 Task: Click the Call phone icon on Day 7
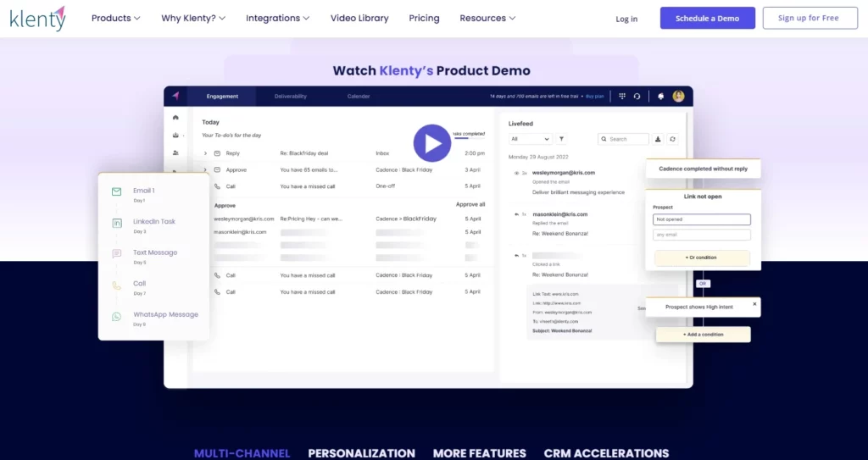[x=116, y=285]
